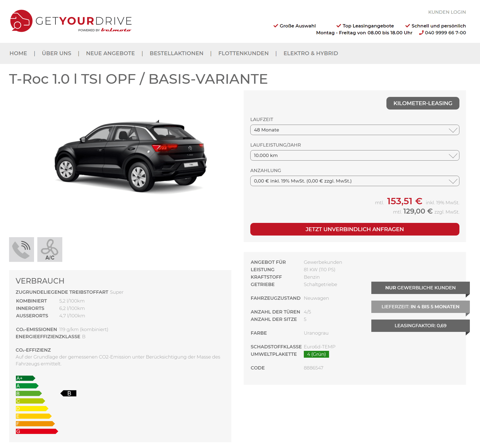Click the GetYourDrive car logo icon
This screenshot has width=480, height=448.
click(x=21, y=21)
